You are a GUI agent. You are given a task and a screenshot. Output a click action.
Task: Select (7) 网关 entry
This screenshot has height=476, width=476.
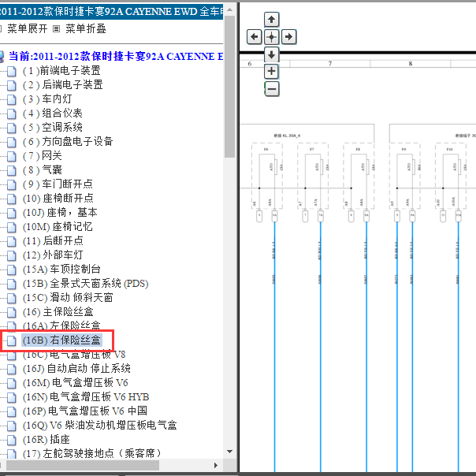click(43, 156)
